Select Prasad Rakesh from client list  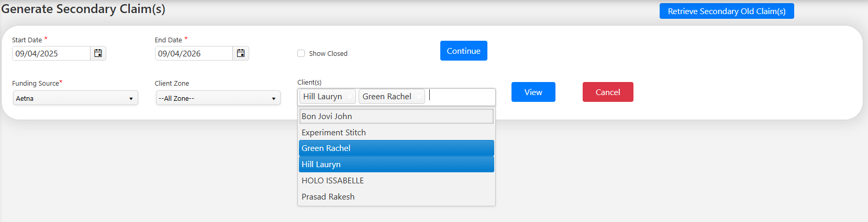(x=396, y=196)
